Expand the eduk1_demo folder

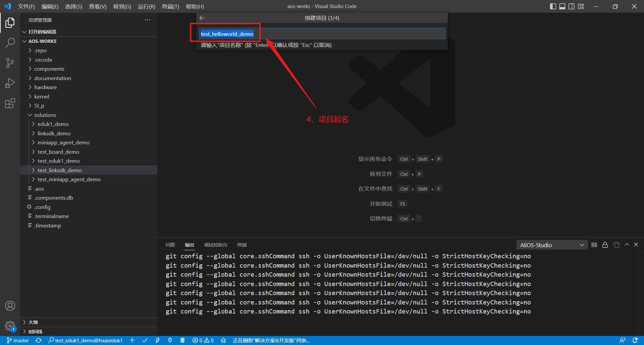pyautogui.click(x=89, y=124)
